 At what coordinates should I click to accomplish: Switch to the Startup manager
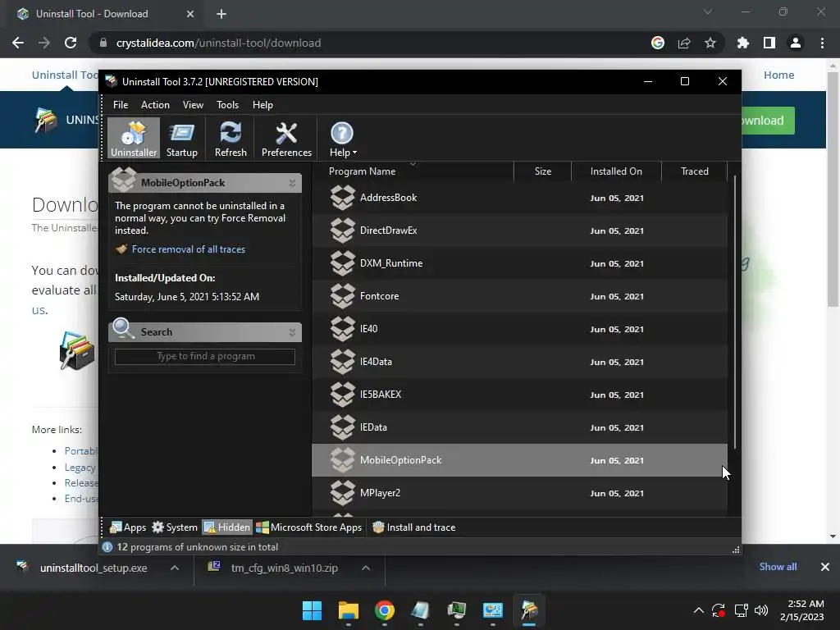[x=181, y=138]
